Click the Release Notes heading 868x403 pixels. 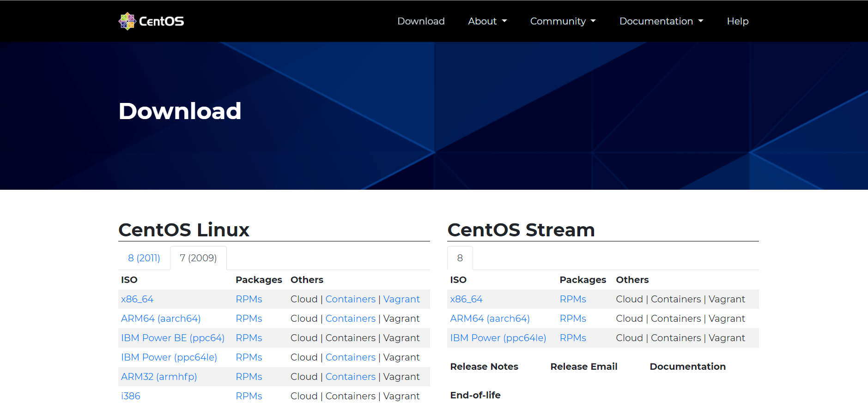tap(484, 367)
